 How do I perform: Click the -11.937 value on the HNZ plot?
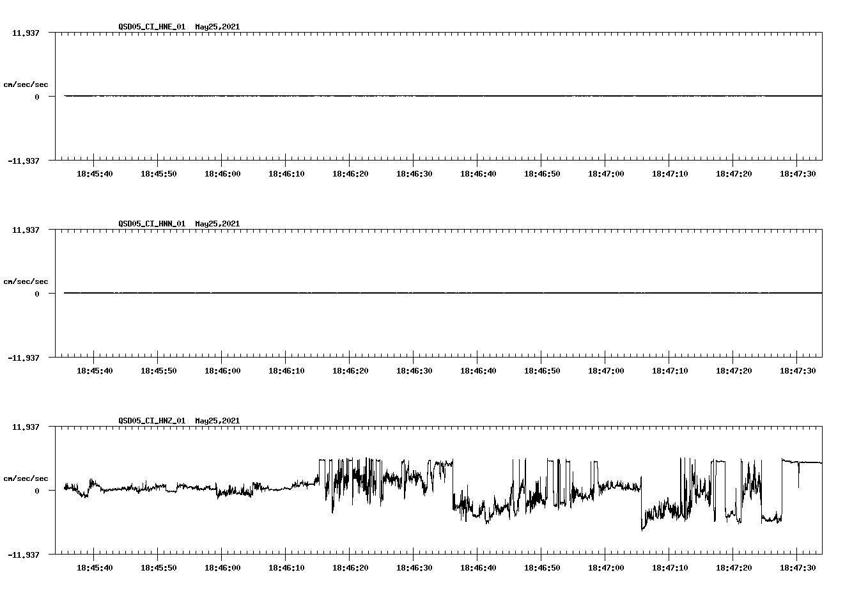(x=24, y=556)
